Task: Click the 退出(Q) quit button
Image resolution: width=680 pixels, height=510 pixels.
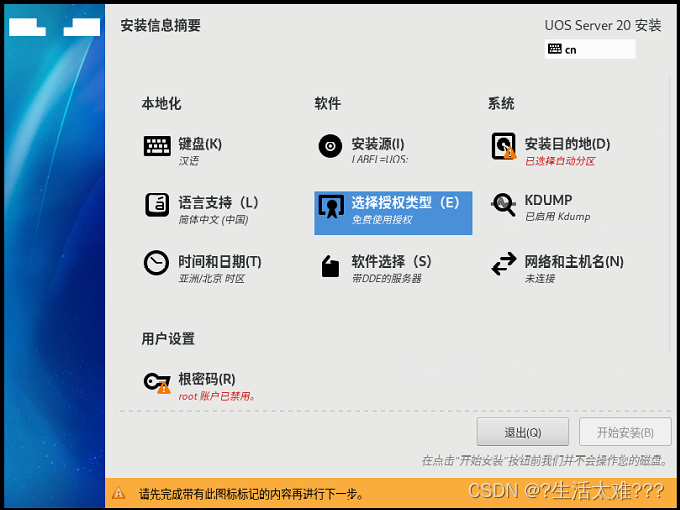Action: (x=523, y=432)
